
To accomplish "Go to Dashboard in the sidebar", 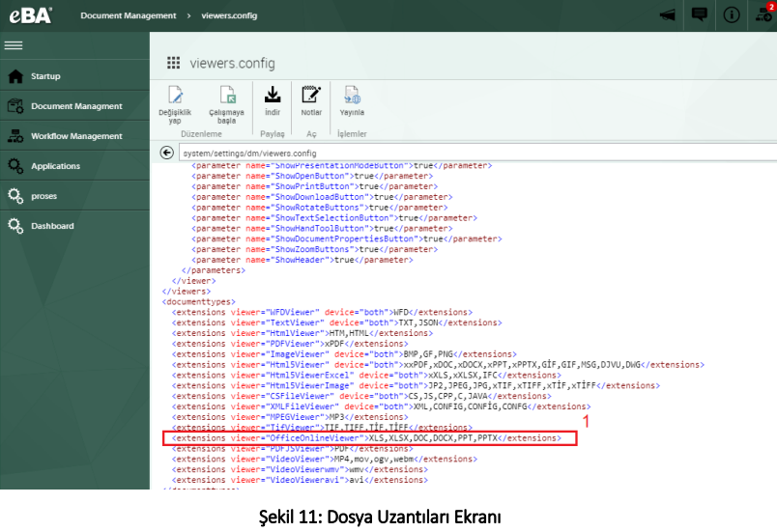I will coord(52,226).
